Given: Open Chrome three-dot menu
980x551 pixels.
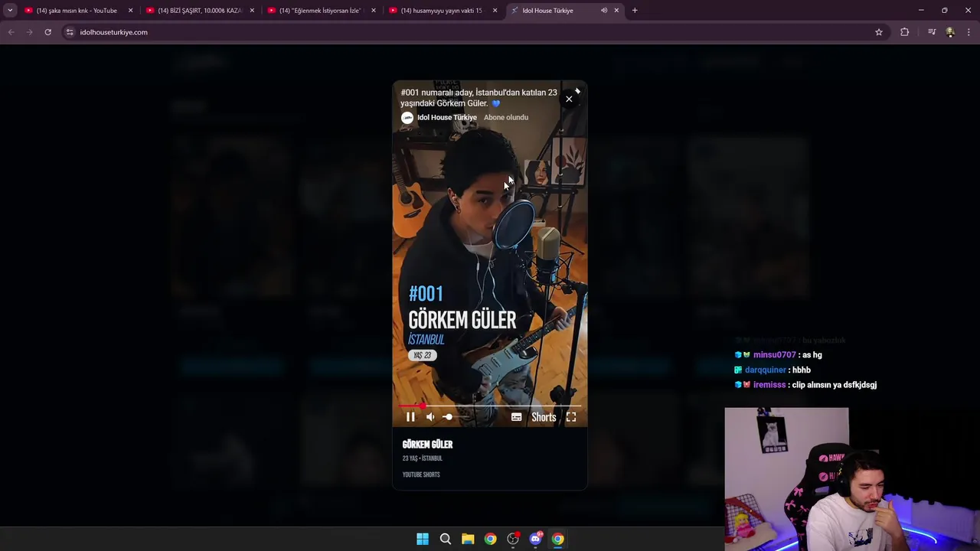Looking at the screenshot, I should coord(969,32).
